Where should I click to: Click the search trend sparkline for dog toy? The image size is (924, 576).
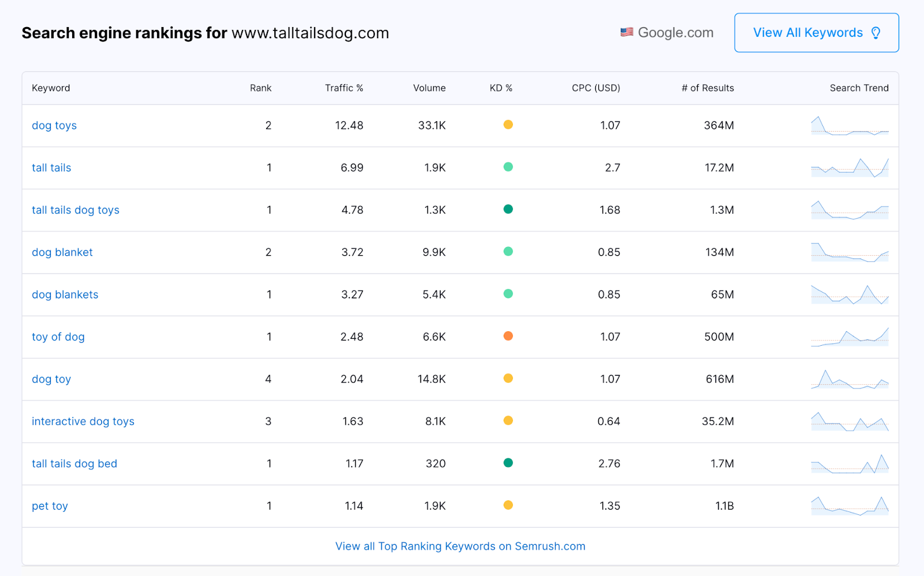point(850,379)
